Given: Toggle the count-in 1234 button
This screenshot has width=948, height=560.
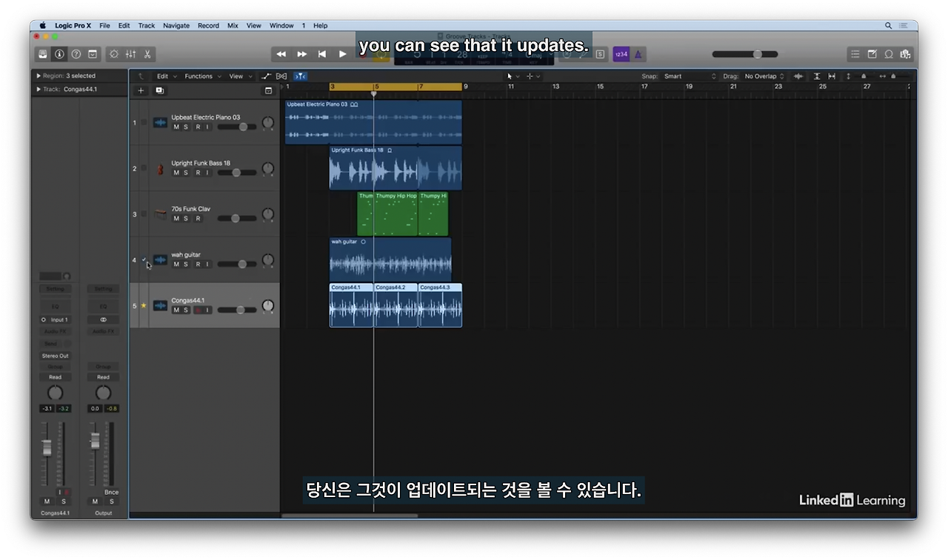Looking at the screenshot, I should (x=621, y=54).
